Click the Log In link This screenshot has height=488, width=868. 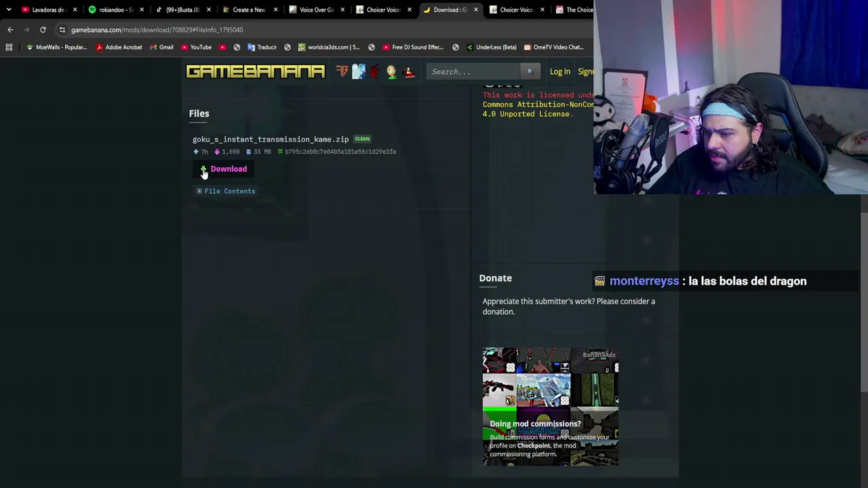[x=560, y=71]
